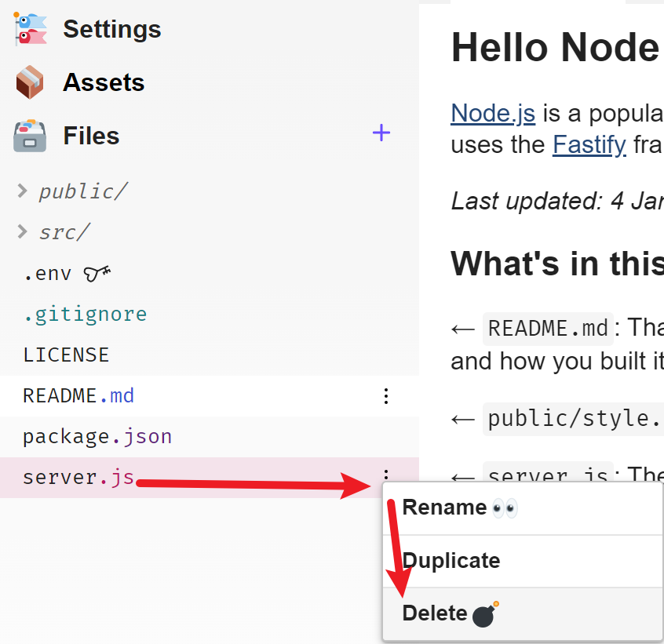Screen dimensions: 664x644
Task: Click the Files drawer icon
Action: (30, 136)
